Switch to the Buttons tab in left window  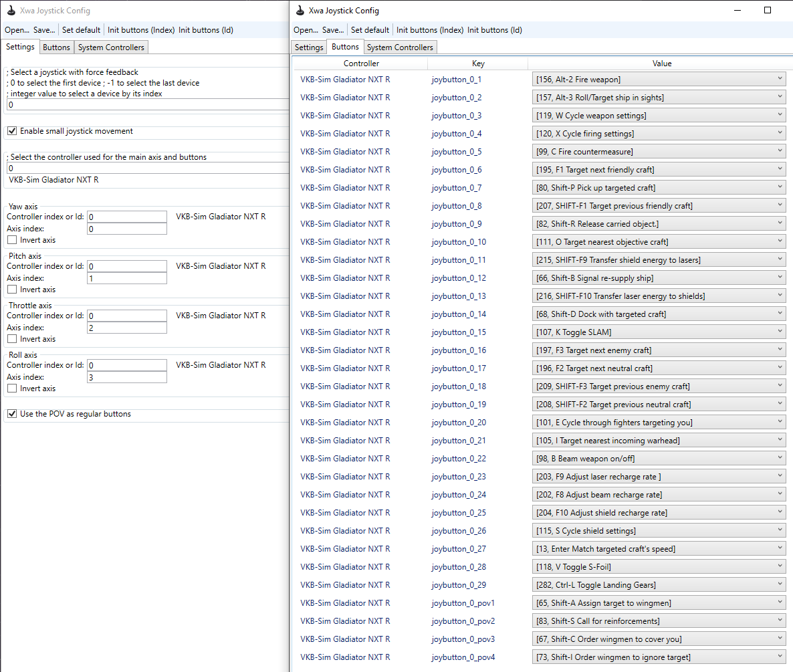click(x=56, y=47)
